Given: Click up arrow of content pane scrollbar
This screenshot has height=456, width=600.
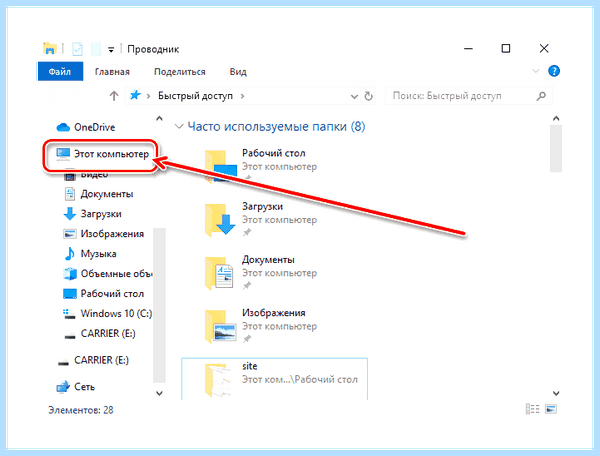Looking at the screenshot, I should click(556, 119).
